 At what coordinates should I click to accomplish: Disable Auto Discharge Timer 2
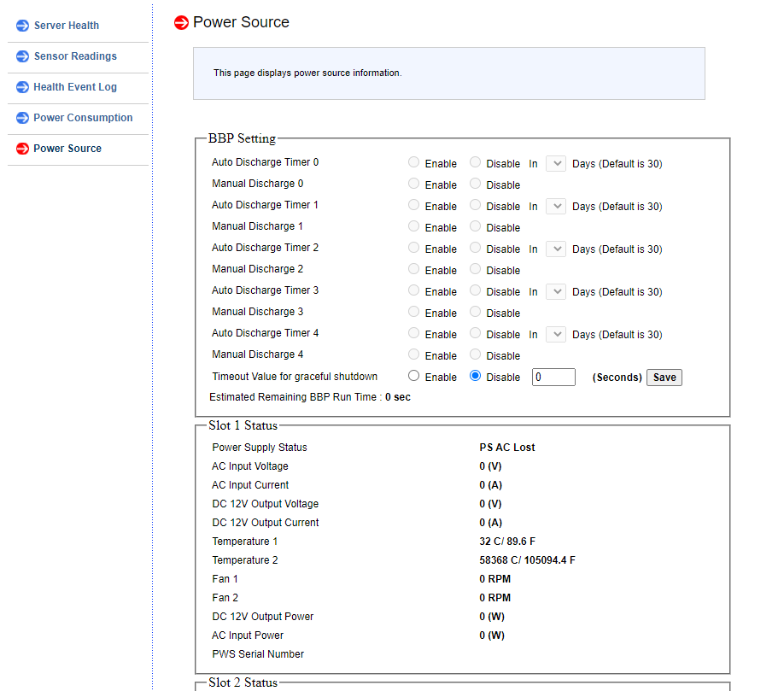pos(475,248)
